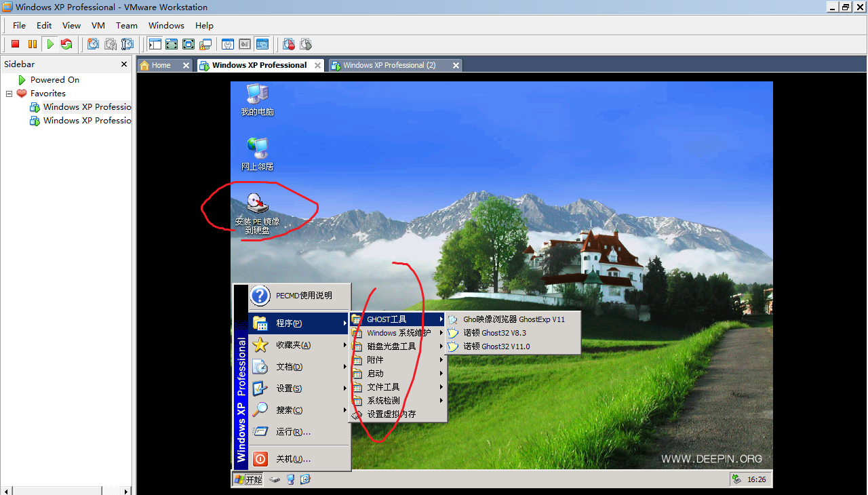The height and width of the screenshot is (495, 868).
Task: Select the Favorites item in the sidebar
Action: point(47,94)
